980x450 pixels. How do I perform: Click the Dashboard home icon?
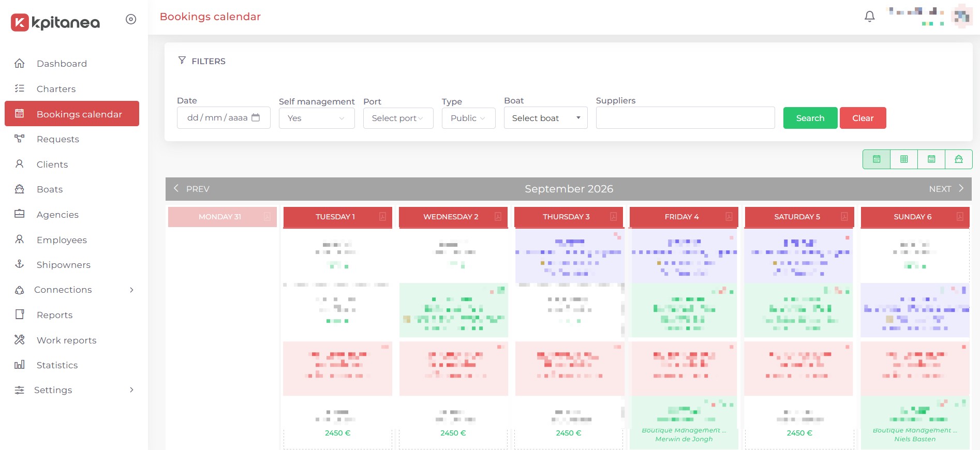[20, 63]
